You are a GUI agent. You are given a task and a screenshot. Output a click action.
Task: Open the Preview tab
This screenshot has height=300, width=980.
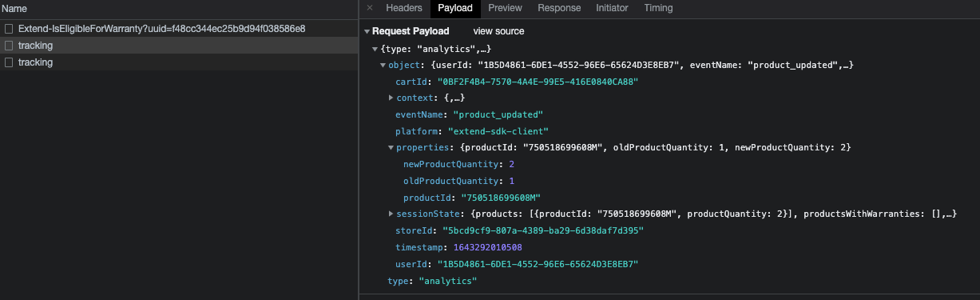[x=506, y=8]
